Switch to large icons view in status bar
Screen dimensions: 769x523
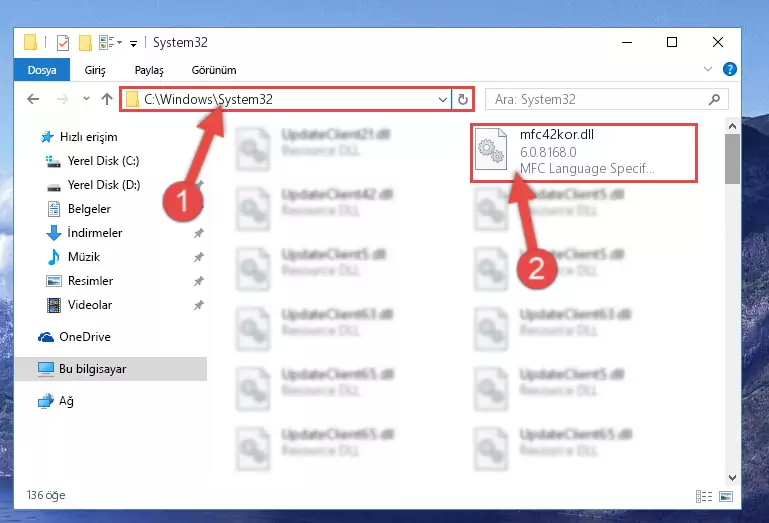click(726, 497)
